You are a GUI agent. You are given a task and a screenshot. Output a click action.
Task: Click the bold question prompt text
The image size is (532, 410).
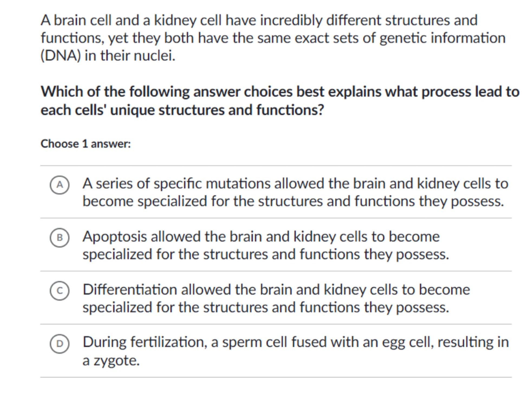[280, 101]
